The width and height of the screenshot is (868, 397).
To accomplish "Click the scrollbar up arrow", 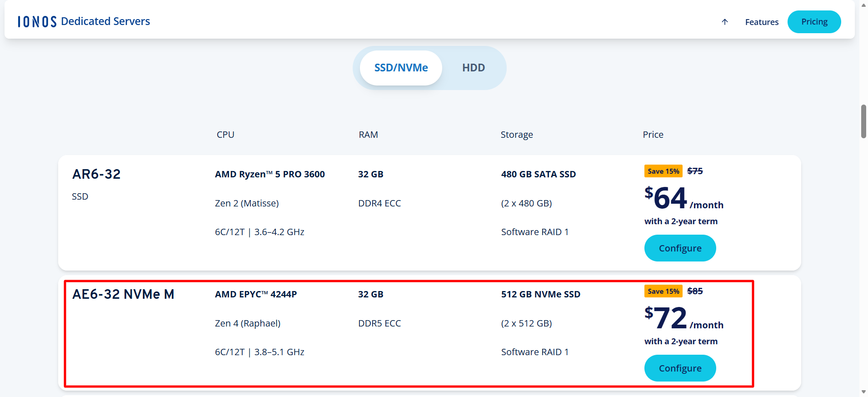I will (x=863, y=5).
